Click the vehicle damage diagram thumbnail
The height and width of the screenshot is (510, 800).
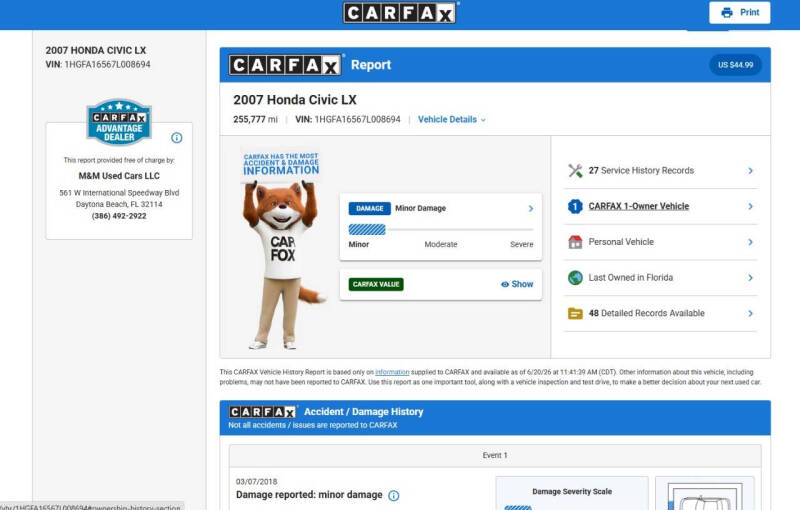(x=705, y=494)
